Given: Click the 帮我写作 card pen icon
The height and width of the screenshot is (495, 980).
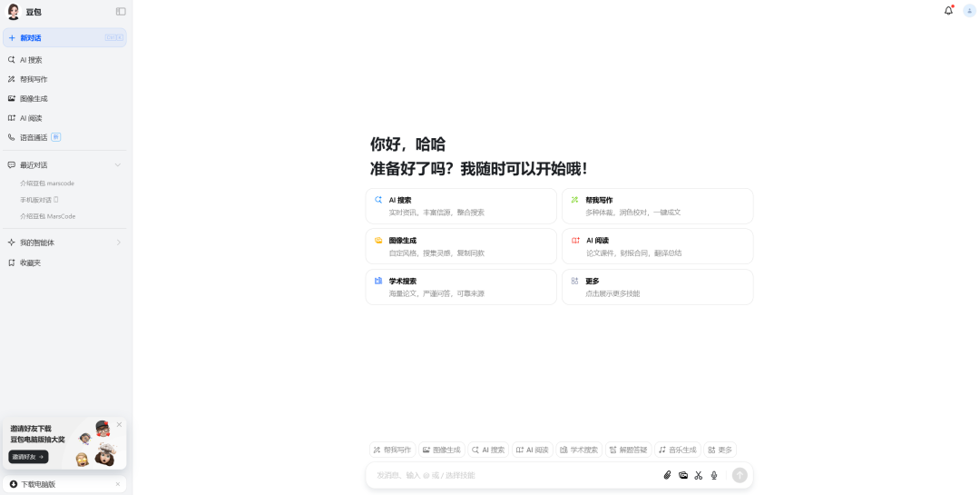Looking at the screenshot, I should coord(574,200).
